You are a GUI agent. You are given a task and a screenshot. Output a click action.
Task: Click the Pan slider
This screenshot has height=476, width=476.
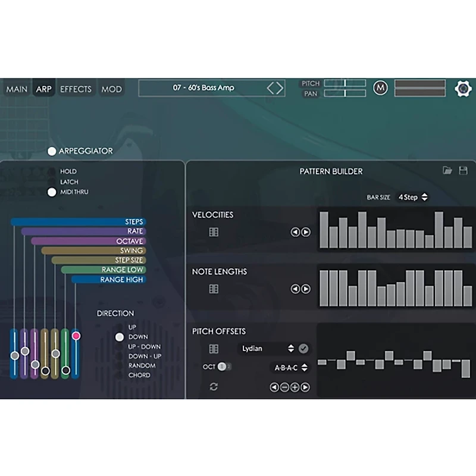[x=345, y=93]
